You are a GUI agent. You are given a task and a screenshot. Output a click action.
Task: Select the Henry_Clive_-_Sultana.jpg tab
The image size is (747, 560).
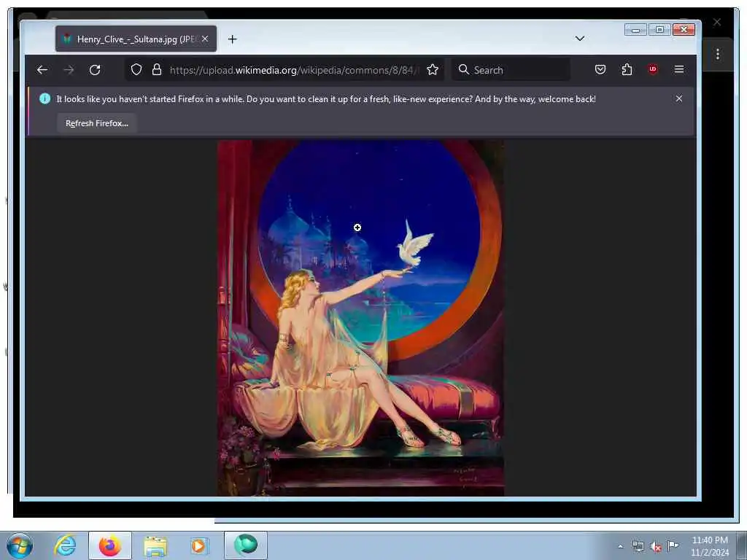pos(136,39)
